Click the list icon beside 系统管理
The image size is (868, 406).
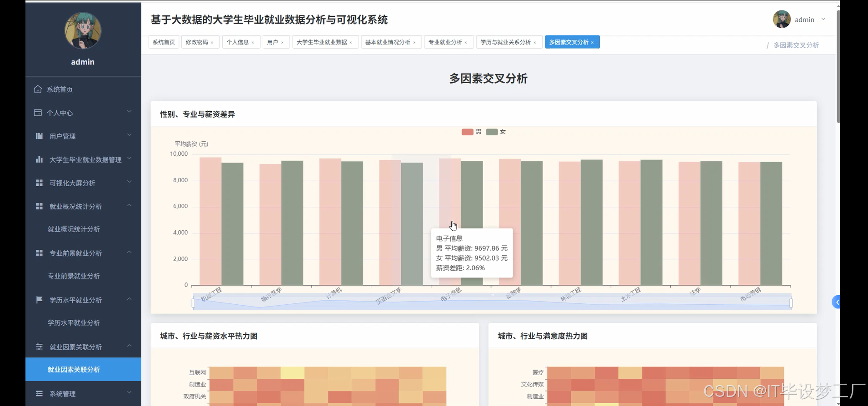pyautogui.click(x=39, y=393)
